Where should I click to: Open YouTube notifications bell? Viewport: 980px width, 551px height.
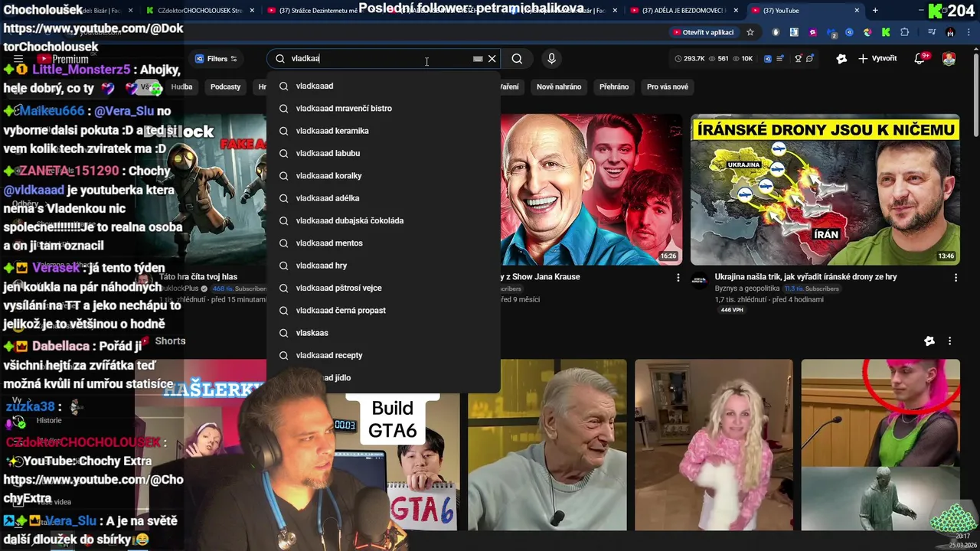click(x=921, y=58)
